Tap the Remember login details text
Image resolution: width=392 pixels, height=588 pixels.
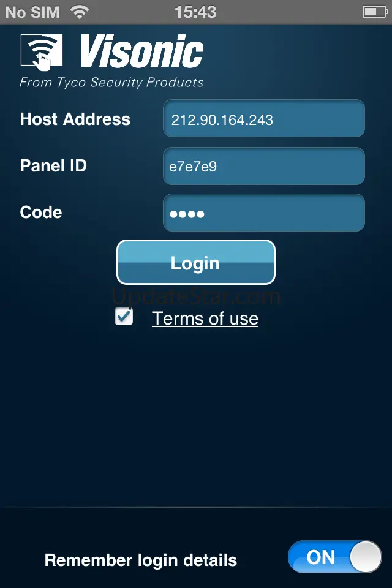tap(141, 560)
